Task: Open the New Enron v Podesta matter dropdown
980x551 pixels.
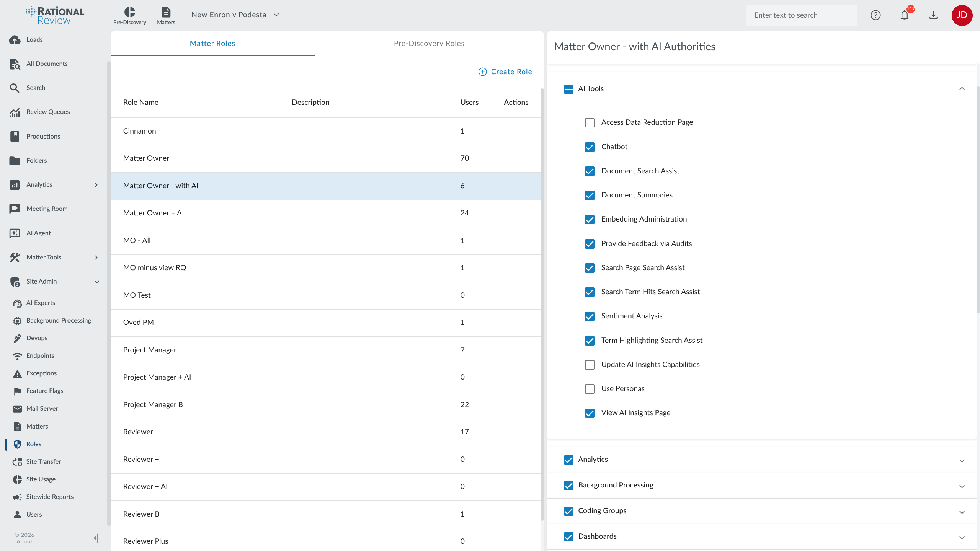Action: point(276,15)
